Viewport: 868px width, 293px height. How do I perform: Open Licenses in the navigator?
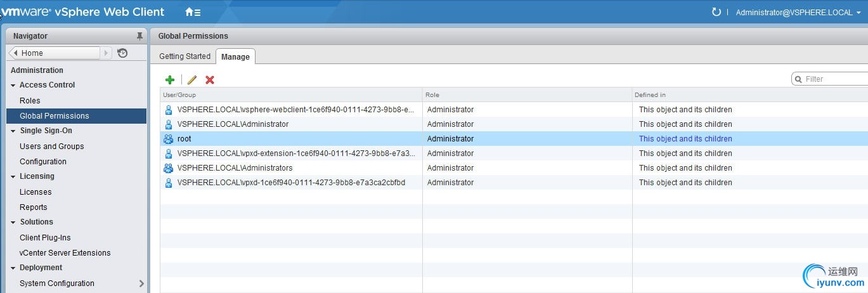pyautogui.click(x=36, y=192)
